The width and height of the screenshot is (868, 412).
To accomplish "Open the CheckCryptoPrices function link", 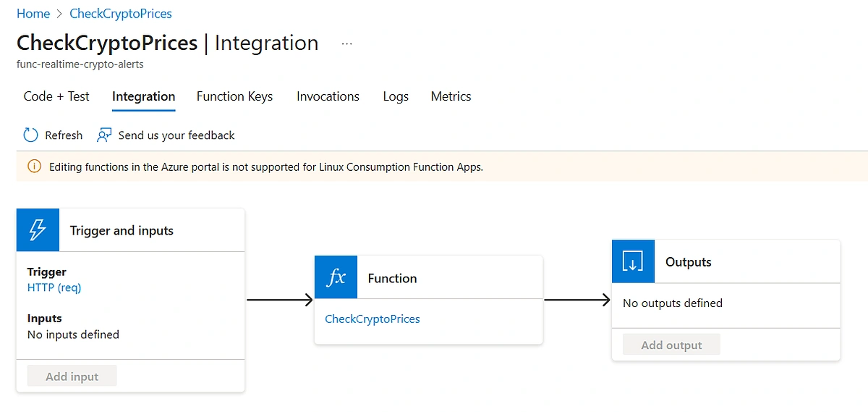I will pyautogui.click(x=373, y=319).
